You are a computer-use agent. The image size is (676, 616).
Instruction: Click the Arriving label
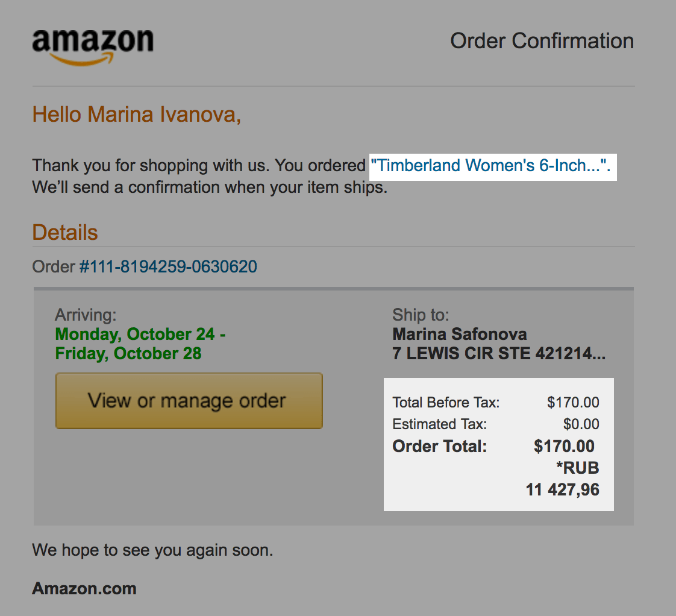86,315
